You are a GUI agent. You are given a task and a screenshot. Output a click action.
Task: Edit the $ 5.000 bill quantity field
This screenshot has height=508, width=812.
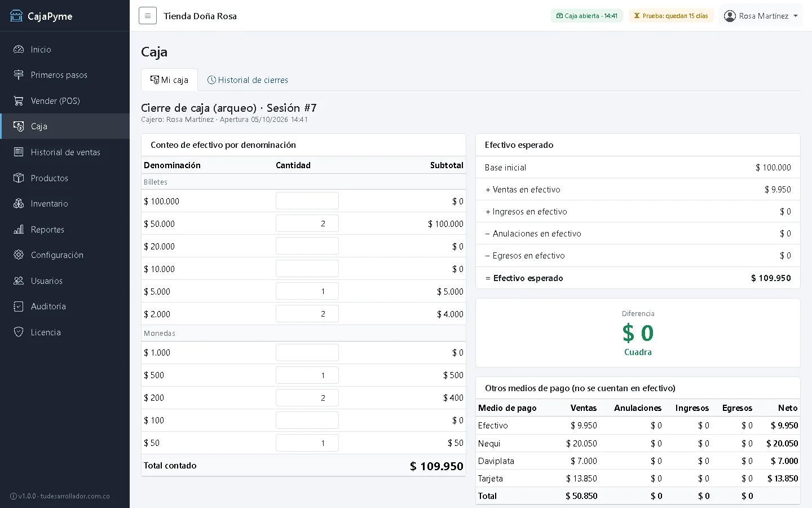(x=307, y=291)
